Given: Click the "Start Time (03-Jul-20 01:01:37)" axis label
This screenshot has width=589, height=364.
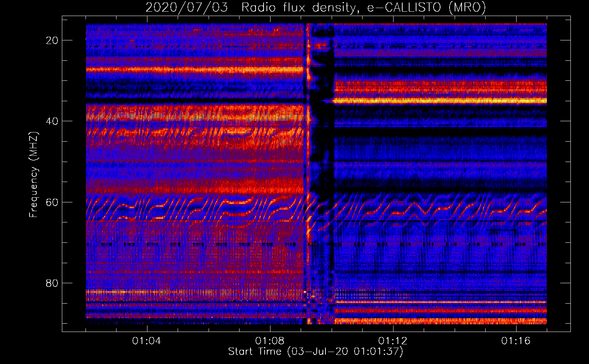Looking at the screenshot, I should point(316,352).
